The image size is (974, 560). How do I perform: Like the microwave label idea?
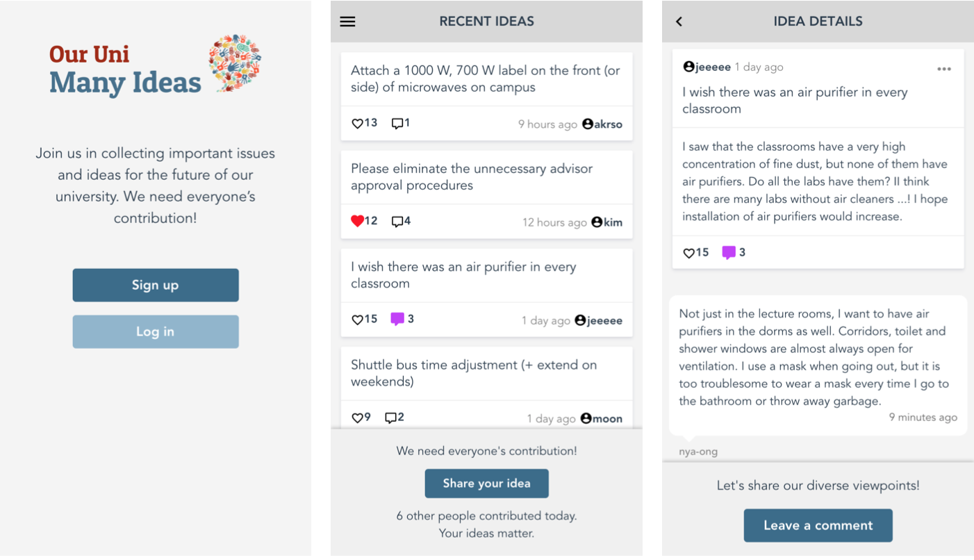(x=357, y=124)
